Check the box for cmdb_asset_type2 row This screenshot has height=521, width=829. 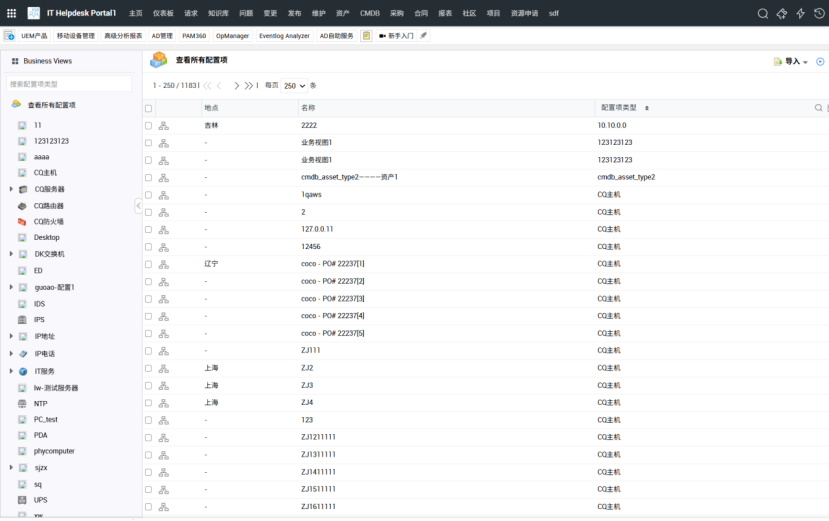149,178
